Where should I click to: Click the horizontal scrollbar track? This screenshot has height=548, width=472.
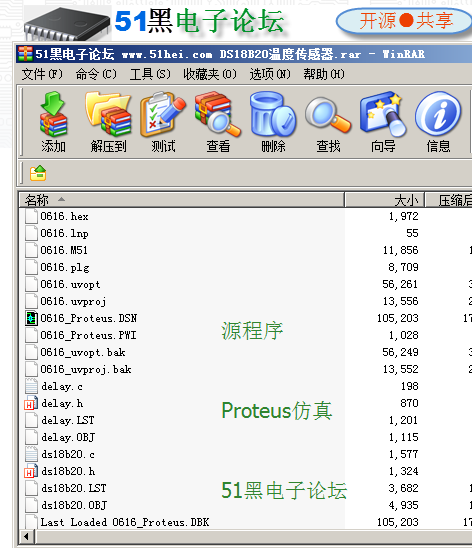tap(253, 536)
